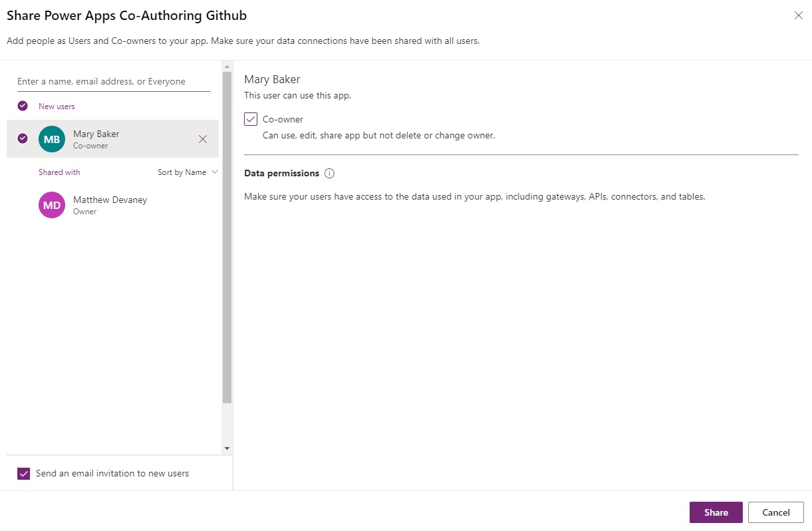Toggle the selection checkmark beside Mary Baker

point(22,139)
